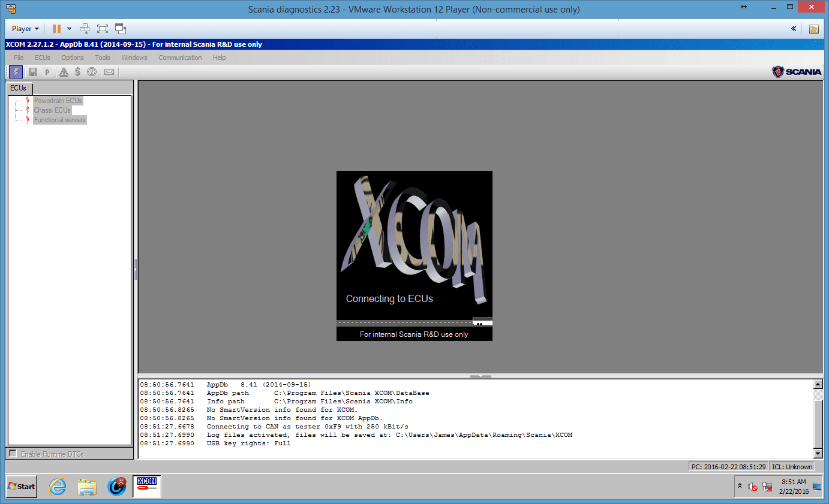829x504 pixels.
Task: Open the Help menu
Action: 220,58
